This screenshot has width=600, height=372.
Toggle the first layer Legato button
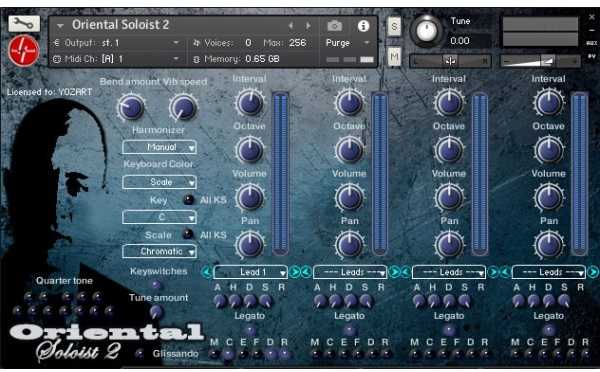coord(249,330)
